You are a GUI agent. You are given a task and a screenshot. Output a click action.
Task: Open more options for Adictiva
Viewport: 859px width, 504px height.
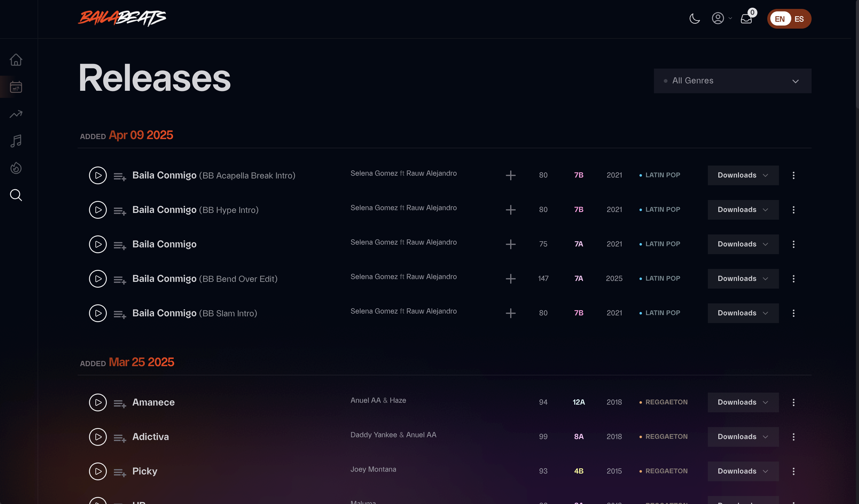pos(793,437)
